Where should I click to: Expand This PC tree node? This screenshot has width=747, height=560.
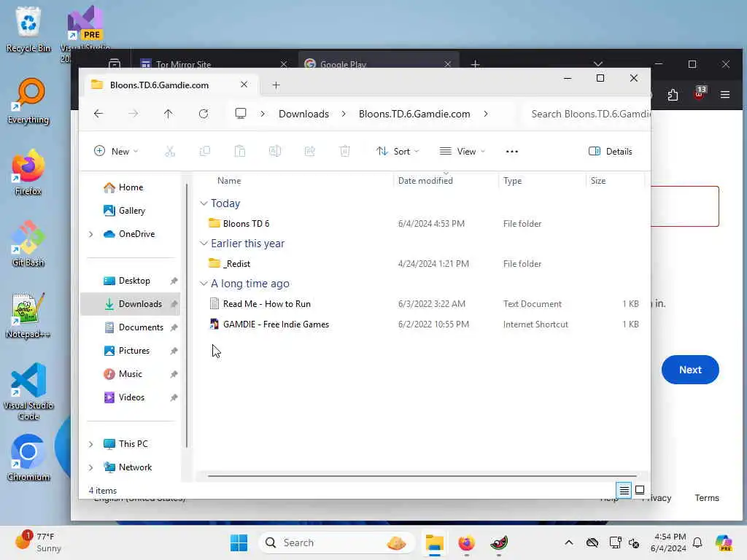tap(90, 444)
